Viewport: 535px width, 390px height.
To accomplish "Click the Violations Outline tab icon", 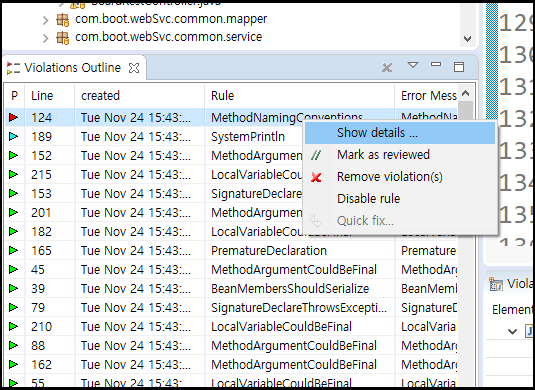I will (x=14, y=68).
